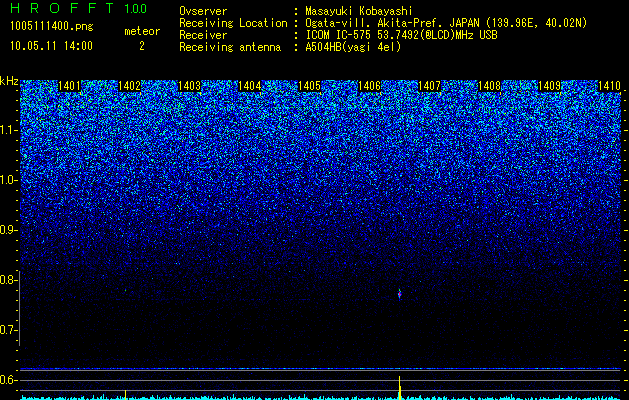This screenshot has height=400, width=629.
Task: Click the meteor count value 2
Action: 142,46
